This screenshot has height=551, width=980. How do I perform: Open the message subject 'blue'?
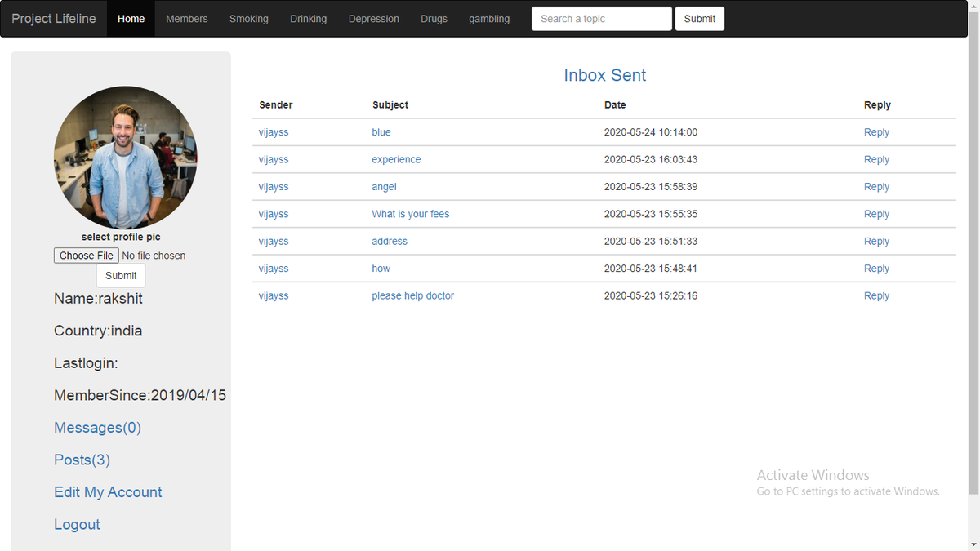(x=381, y=132)
